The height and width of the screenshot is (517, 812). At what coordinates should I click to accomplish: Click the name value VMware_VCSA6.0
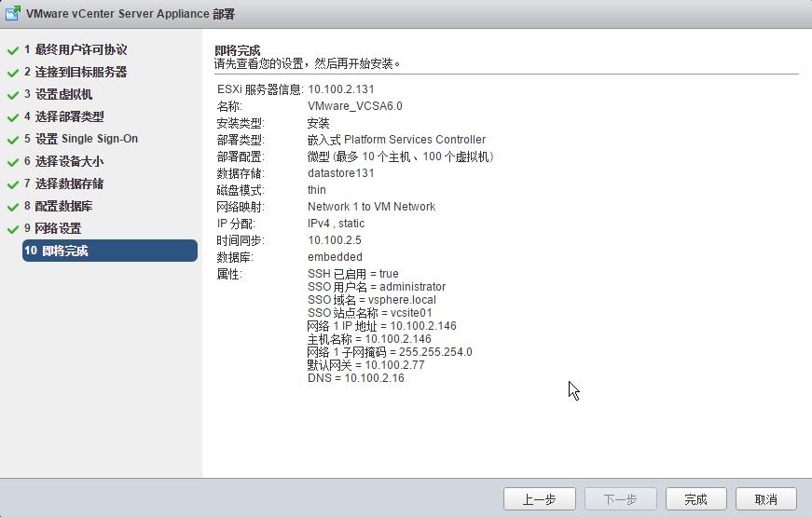(355, 106)
